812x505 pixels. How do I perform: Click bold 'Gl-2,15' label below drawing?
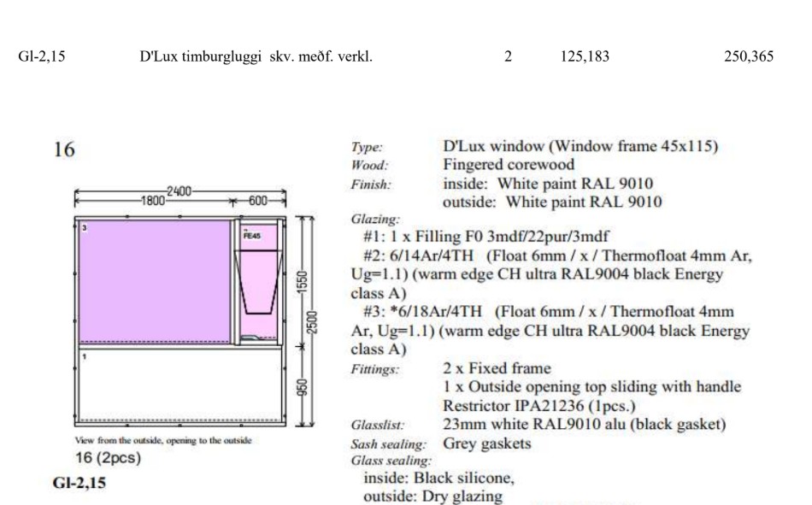79,483
